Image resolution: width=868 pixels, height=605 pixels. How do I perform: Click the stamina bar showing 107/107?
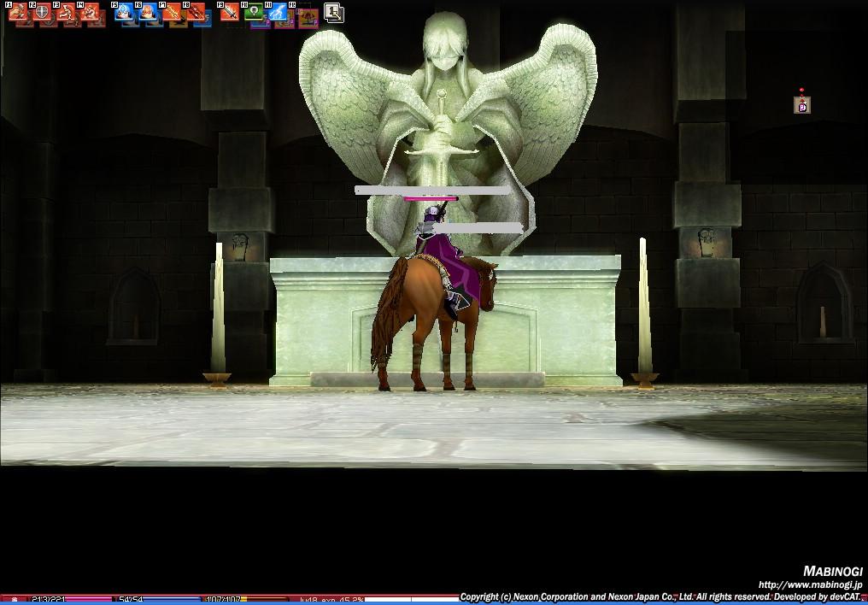tap(246, 600)
